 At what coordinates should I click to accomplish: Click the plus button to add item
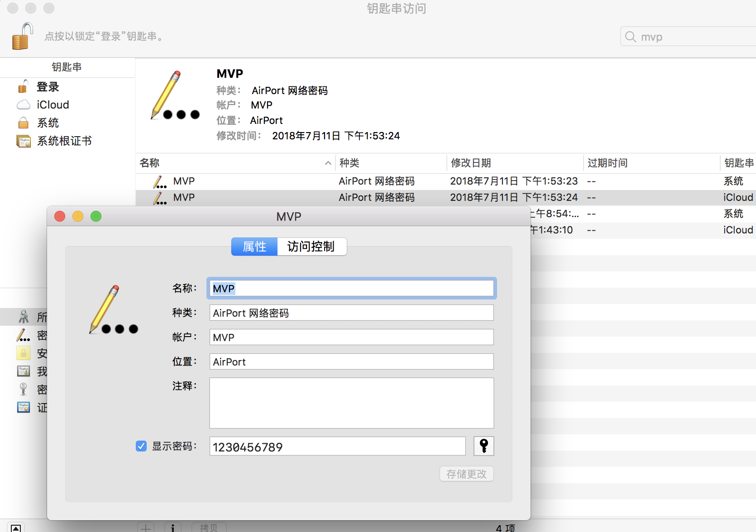[x=146, y=527]
